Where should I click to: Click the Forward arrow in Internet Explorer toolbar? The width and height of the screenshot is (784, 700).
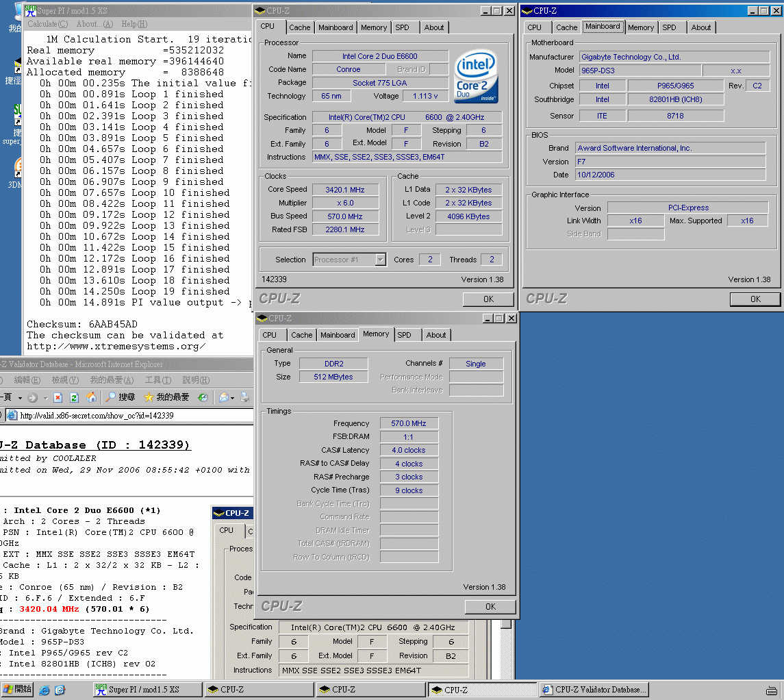[x=32, y=397]
